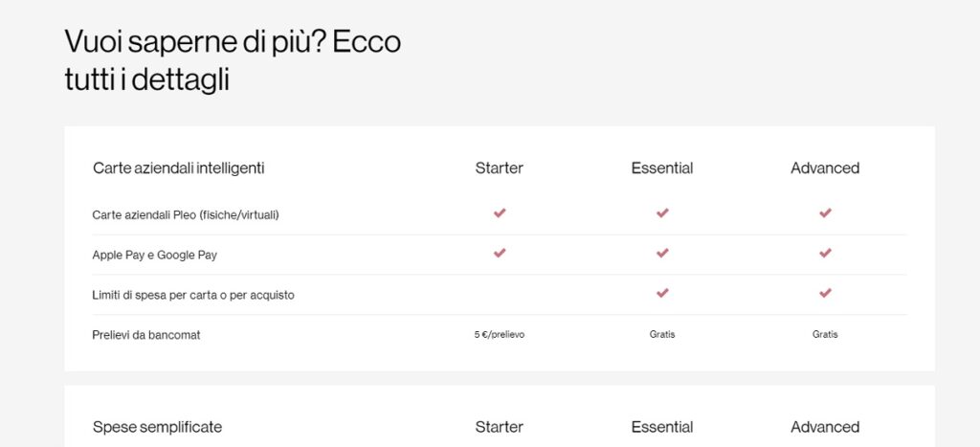Click Essential checkmark for Limiti di spesa
980x447 pixels.
662,293
